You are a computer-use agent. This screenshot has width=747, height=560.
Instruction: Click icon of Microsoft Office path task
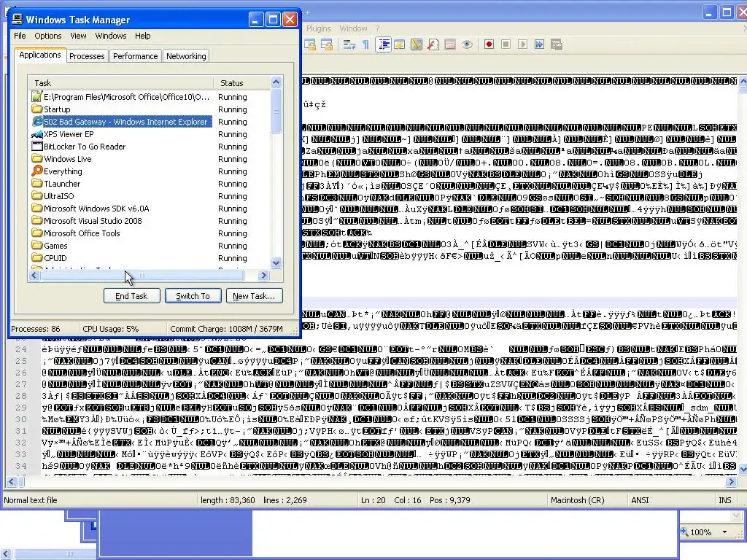36,97
